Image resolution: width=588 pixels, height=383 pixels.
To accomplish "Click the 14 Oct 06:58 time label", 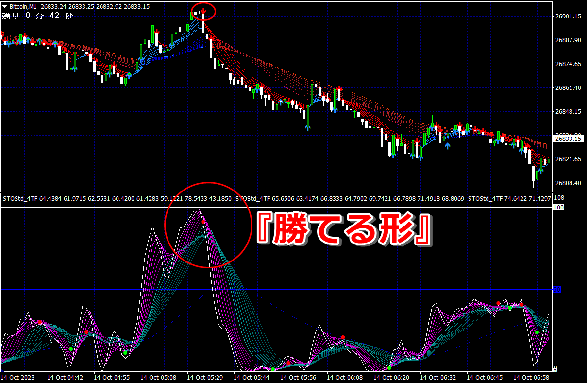I will pos(532,377).
